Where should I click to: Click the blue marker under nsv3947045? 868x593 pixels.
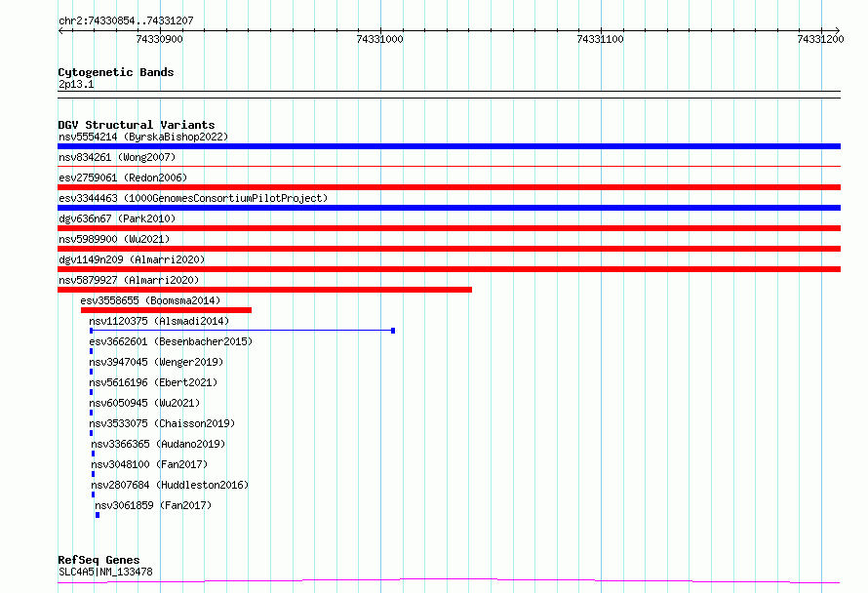pyautogui.click(x=92, y=372)
